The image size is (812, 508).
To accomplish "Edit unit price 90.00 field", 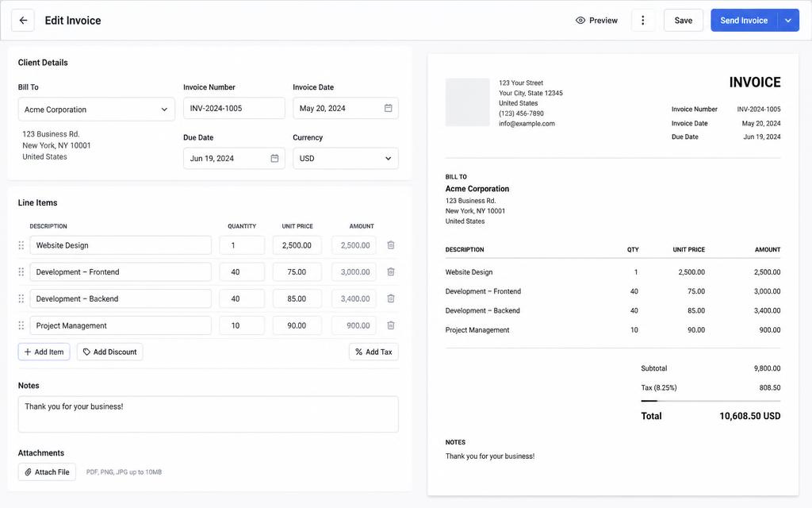I will 297,325.
